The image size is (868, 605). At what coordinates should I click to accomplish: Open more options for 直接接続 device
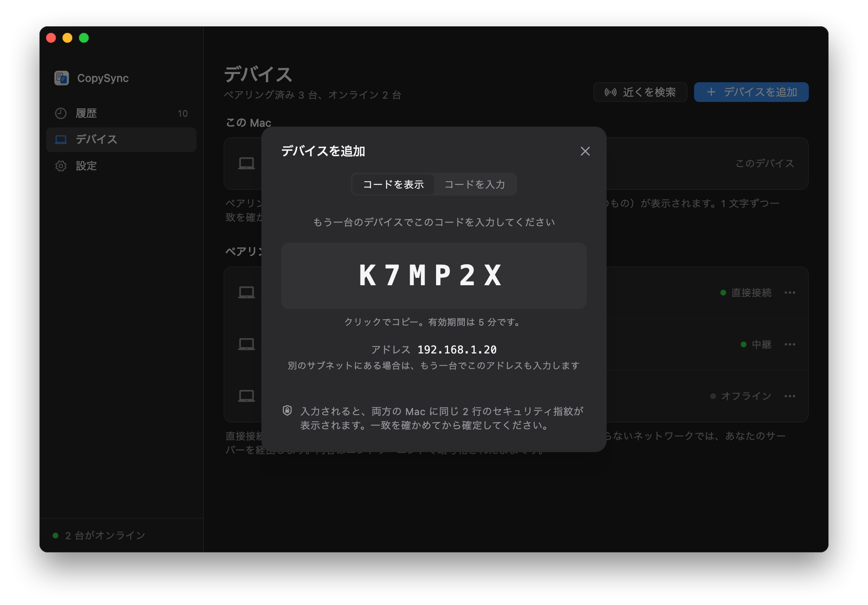[x=790, y=293]
